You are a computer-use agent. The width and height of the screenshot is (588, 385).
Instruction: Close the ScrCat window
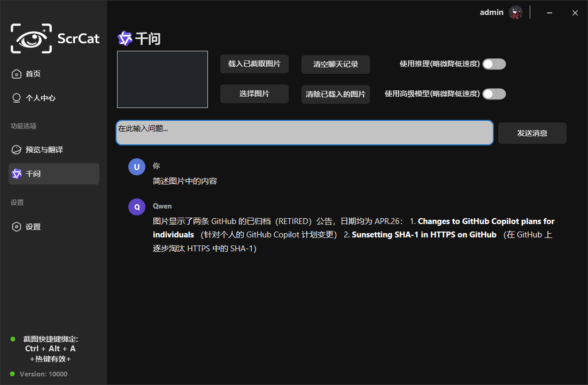[x=575, y=13]
